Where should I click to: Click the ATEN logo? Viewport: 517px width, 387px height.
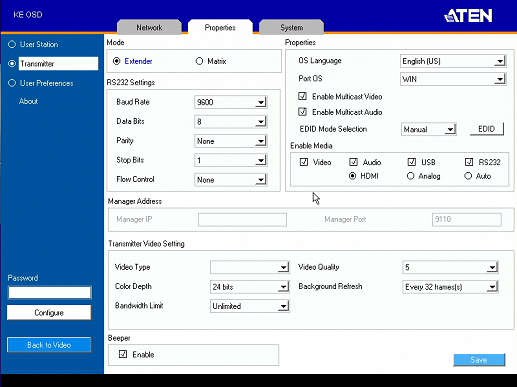(x=468, y=15)
